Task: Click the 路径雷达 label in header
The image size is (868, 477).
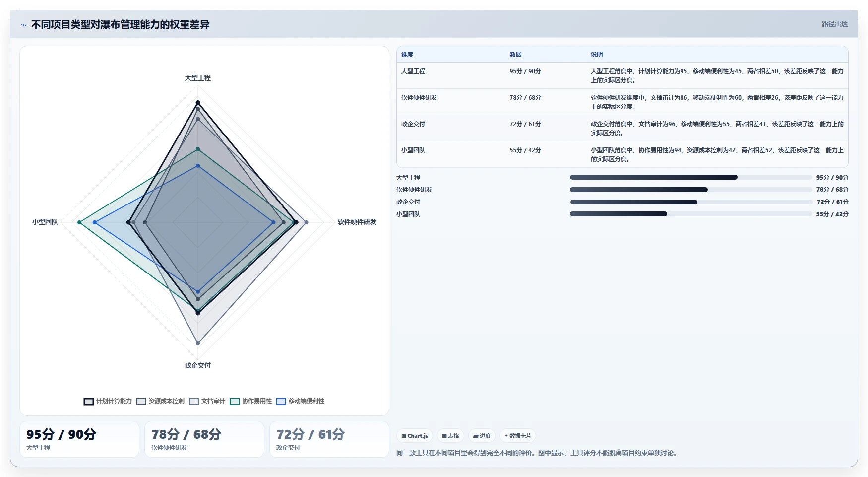Action: (x=834, y=24)
